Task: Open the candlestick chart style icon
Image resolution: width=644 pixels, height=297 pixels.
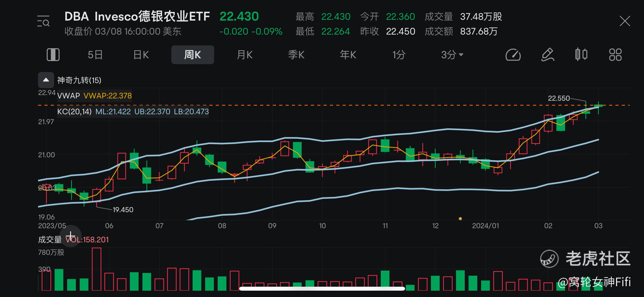Action: tap(581, 55)
